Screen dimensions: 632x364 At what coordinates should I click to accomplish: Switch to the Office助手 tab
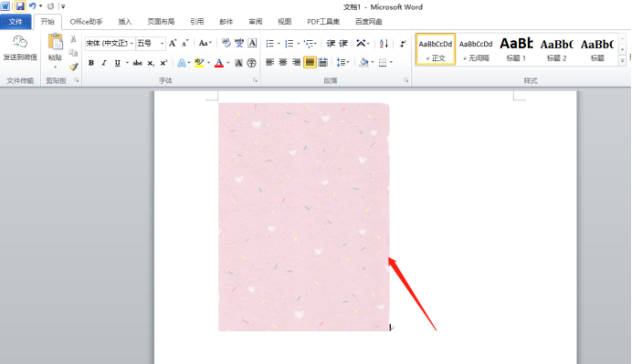tap(86, 21)
